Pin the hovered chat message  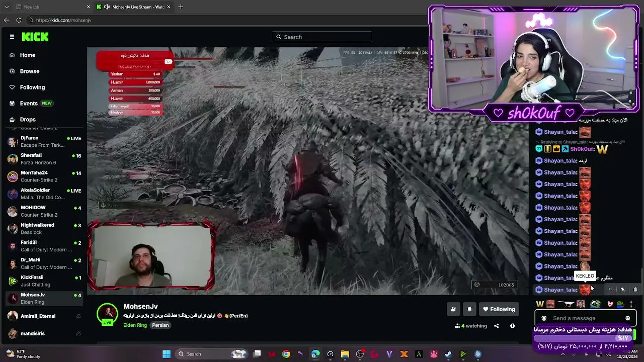[x=623, y=290]
